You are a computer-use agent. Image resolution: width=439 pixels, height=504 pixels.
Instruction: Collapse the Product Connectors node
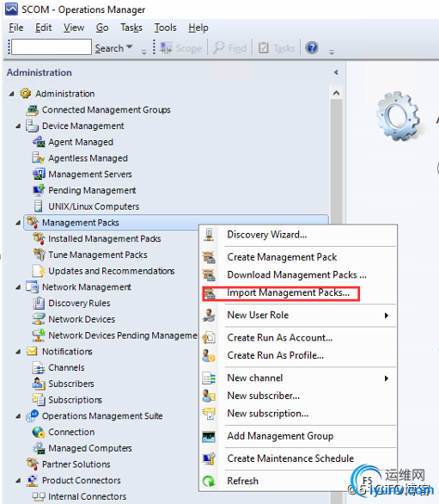tap(18, 481)
